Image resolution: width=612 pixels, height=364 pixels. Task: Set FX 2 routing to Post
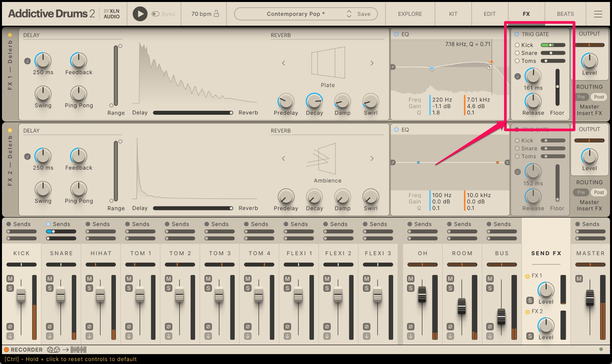click(x=599, y=192)
